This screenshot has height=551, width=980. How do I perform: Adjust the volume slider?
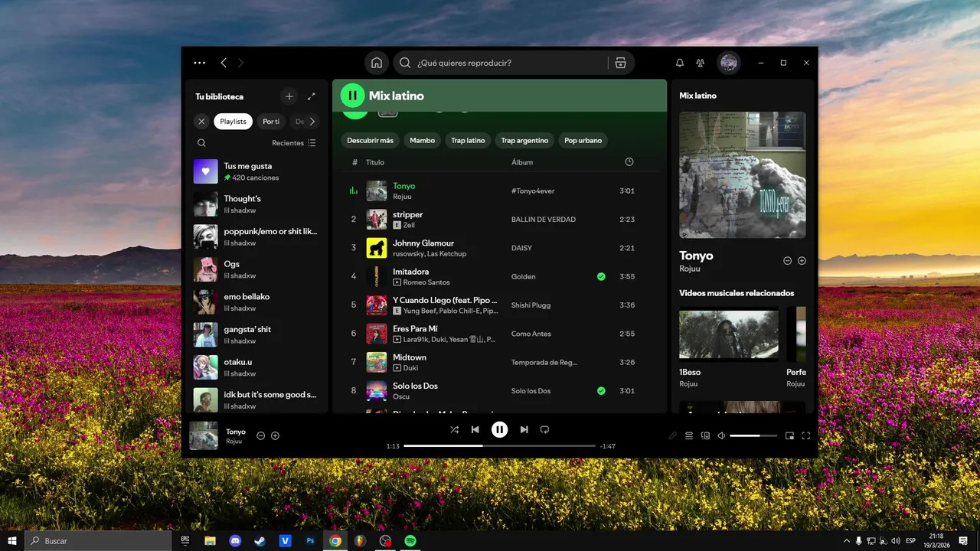pos(752,435)
